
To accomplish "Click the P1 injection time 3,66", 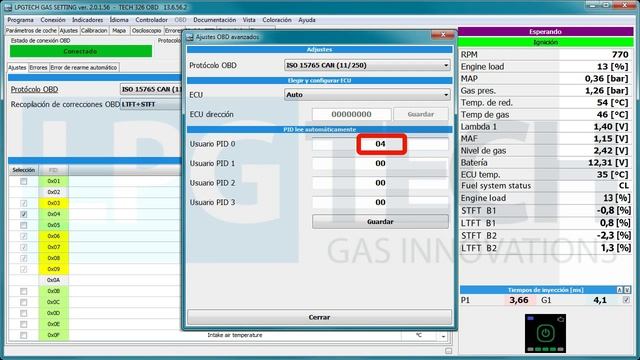I will [x=519, y=300].
